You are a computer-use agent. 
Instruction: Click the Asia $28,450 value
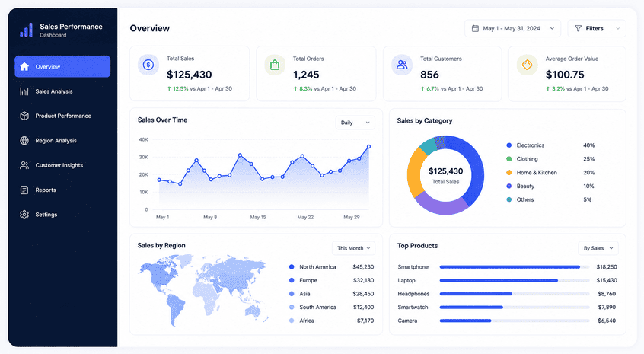pos(363,294)
